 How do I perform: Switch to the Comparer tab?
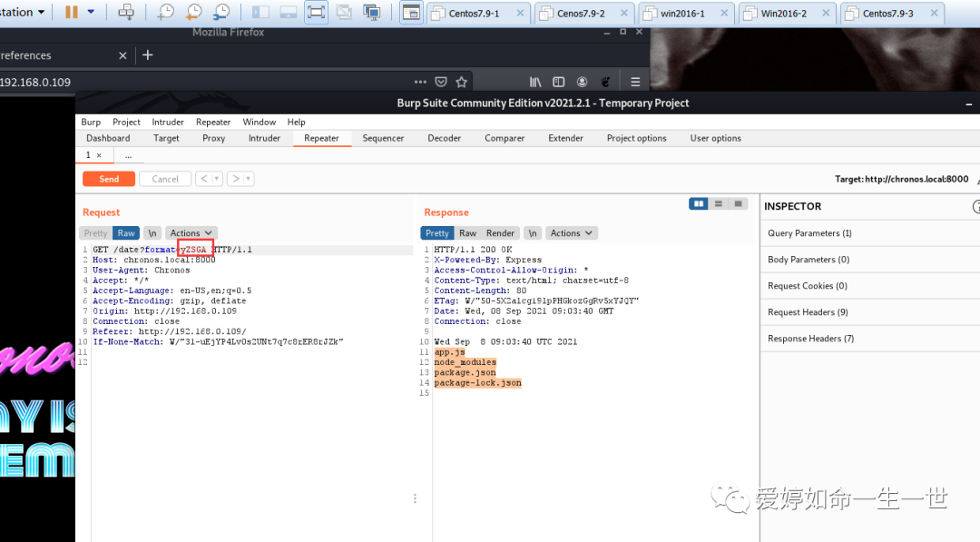pyautogui.click(x=505, y=138)
